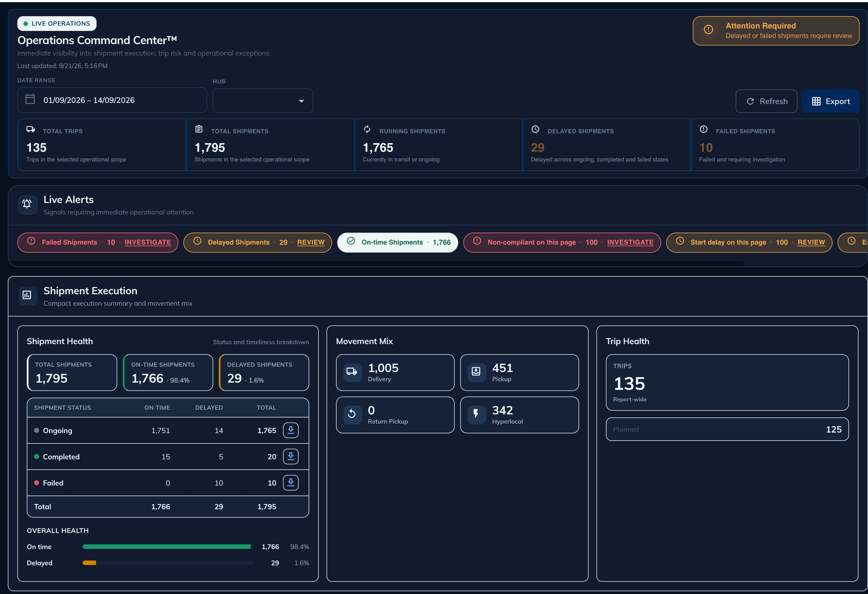
Task: Open the Total Shipments 1,795 health card
Action: (72, 372)
